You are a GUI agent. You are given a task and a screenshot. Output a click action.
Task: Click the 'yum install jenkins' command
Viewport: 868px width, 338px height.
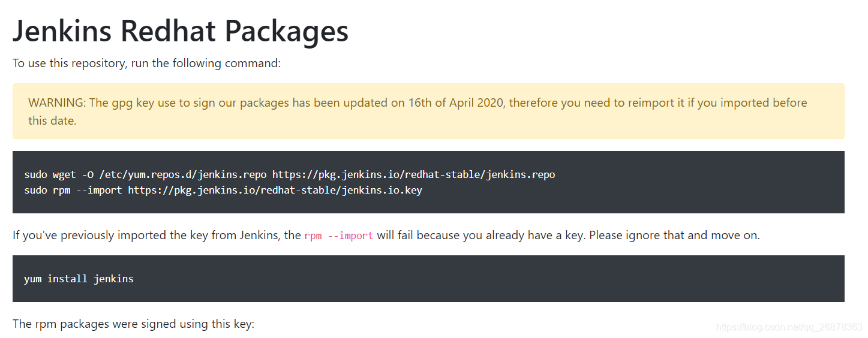(x=79, y=279)
